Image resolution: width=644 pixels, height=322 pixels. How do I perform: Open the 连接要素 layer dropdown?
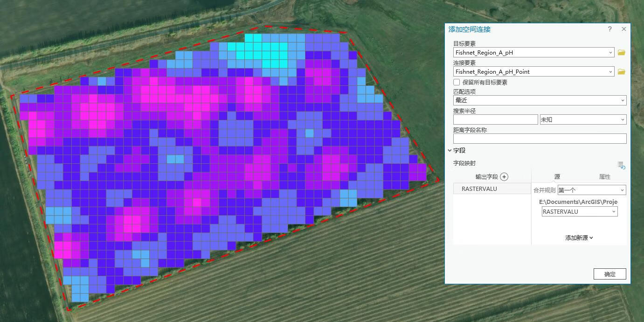coord(610,72)
